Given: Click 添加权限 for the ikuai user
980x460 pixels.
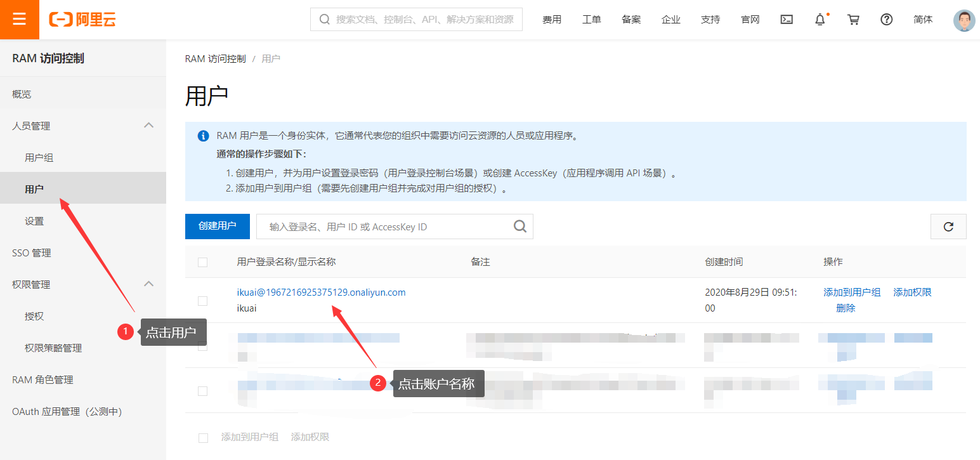Looking at the screenshot, I should (912, 292).
